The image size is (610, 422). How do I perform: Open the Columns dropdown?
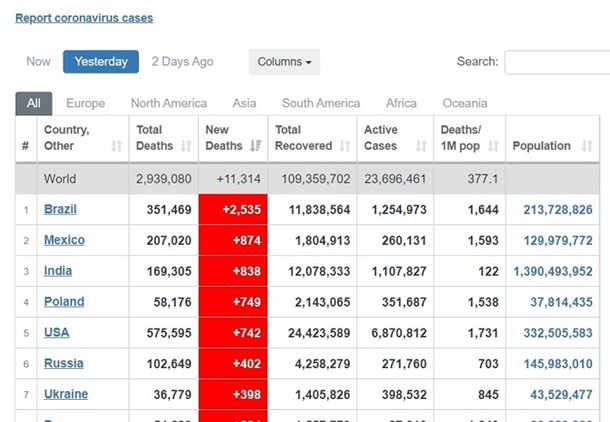point(284,62)
